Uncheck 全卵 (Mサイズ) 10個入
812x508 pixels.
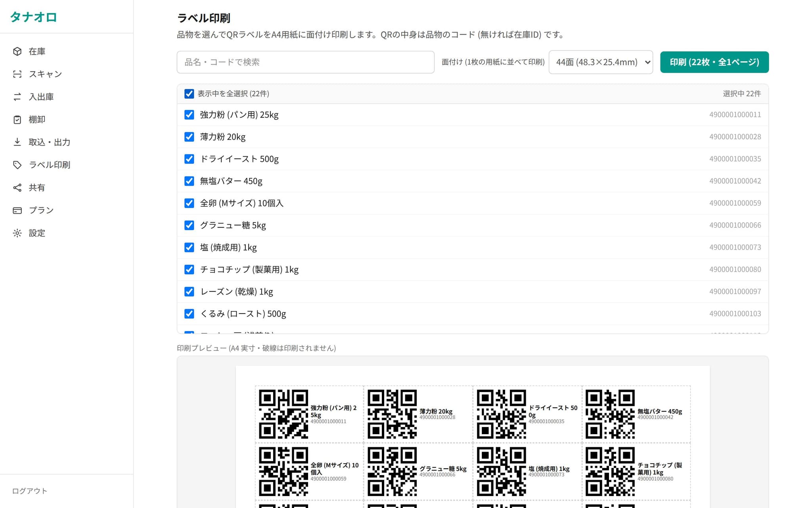[x=189, y=203]
